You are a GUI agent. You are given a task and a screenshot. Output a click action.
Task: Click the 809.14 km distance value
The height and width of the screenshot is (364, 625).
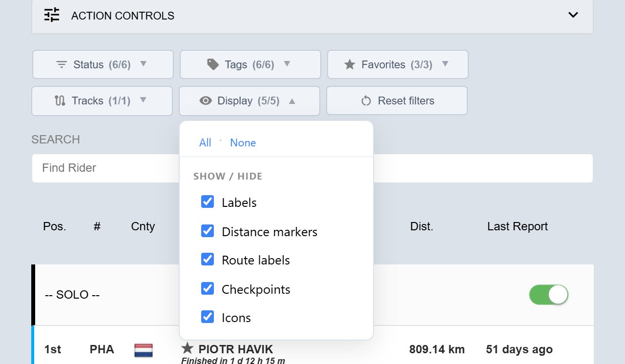click(437, 349)
